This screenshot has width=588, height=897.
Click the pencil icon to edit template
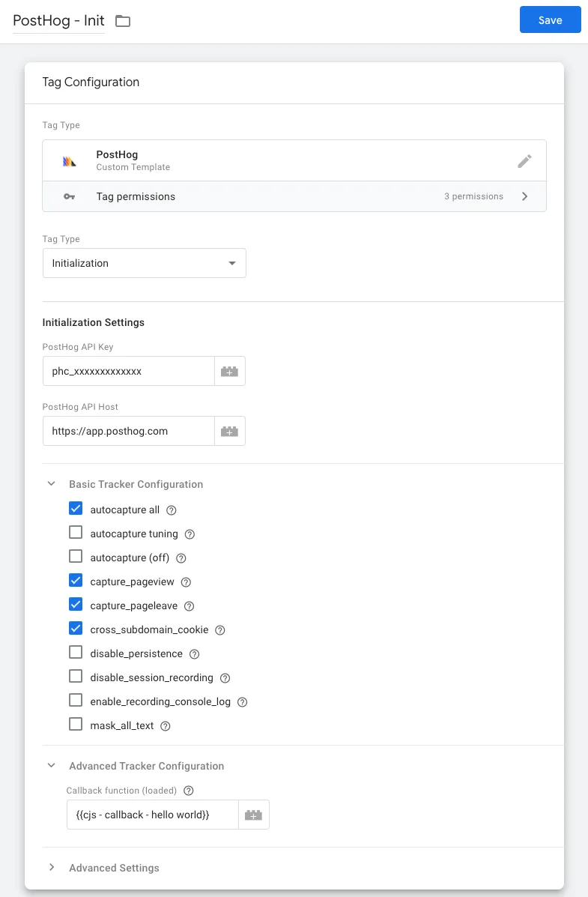(x=525, y=160)
